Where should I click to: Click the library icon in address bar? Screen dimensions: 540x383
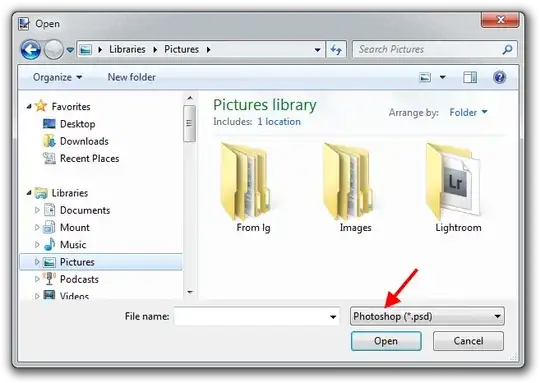[x=85, y=50]
